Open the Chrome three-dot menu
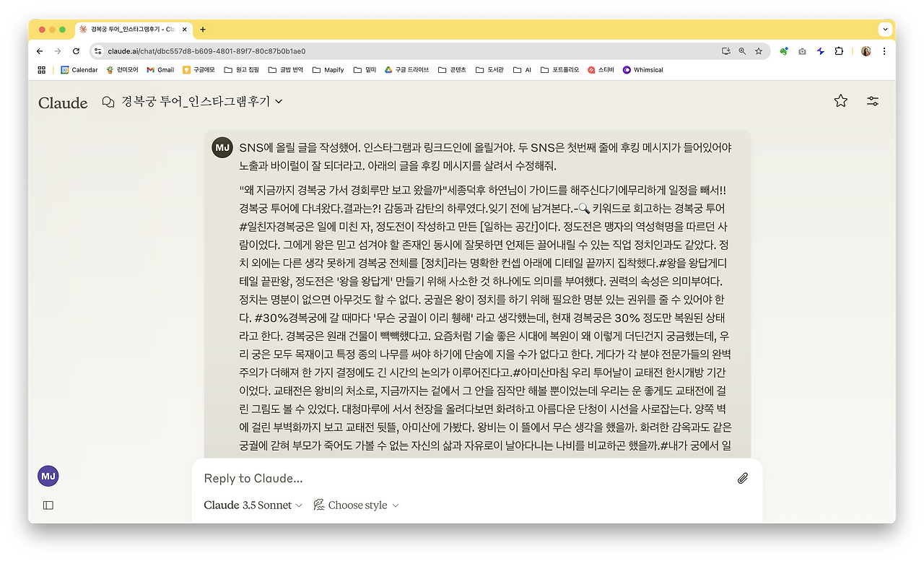 tap(884, 51)
